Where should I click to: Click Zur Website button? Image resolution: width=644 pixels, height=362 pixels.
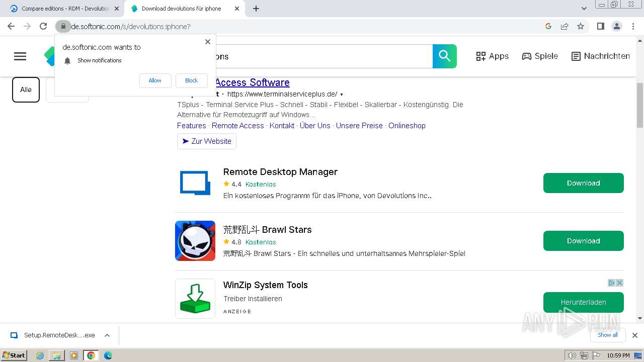point(207,141)
